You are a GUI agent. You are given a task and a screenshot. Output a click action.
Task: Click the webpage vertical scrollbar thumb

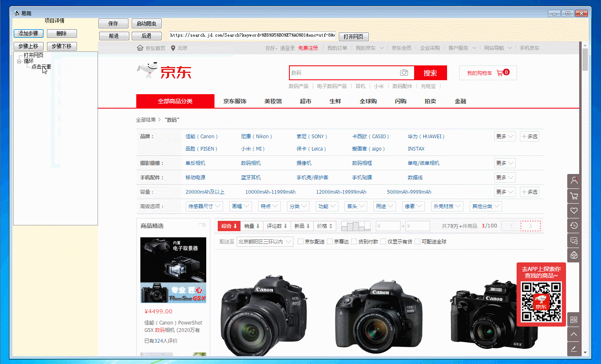click(x=585, y=60)
